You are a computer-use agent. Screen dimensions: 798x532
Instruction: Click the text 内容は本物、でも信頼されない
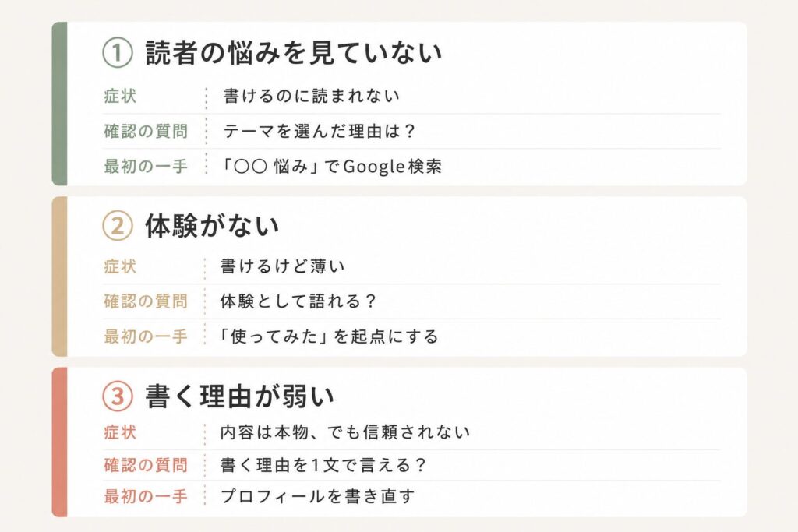click(345, 432)
